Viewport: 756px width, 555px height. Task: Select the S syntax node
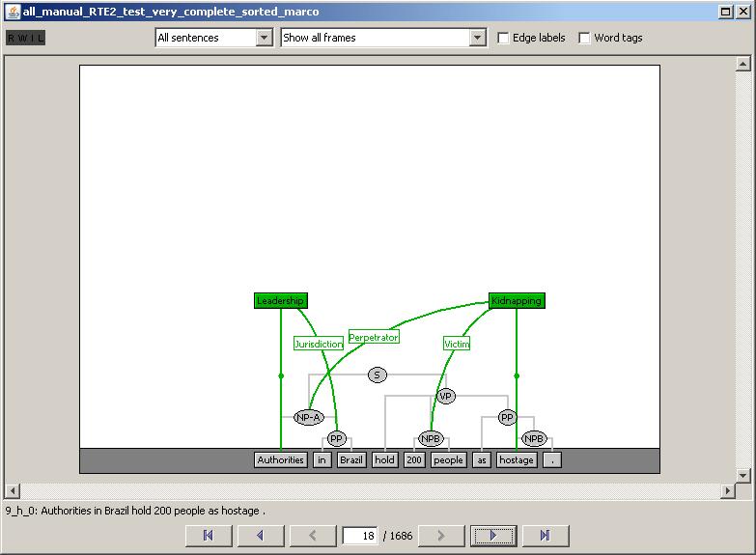click(378, 375)
